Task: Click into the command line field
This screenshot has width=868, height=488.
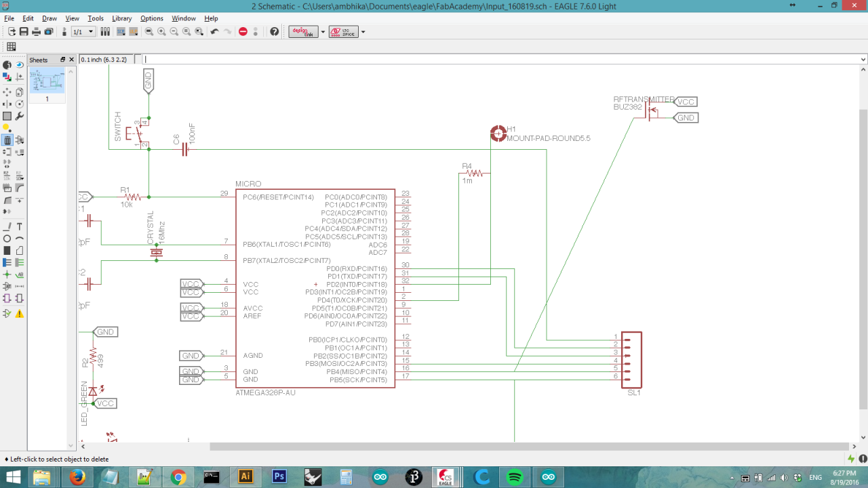Action: (x=500, y=60)
